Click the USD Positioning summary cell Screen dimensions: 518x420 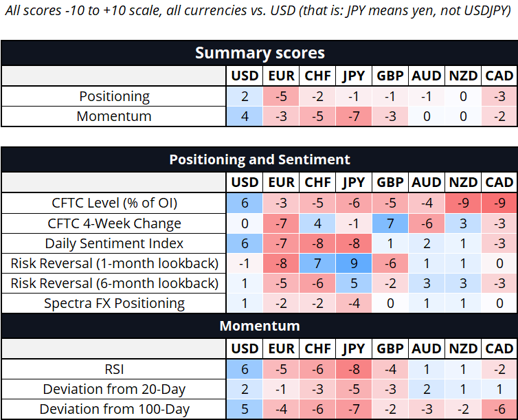click(x=245, y=96)
